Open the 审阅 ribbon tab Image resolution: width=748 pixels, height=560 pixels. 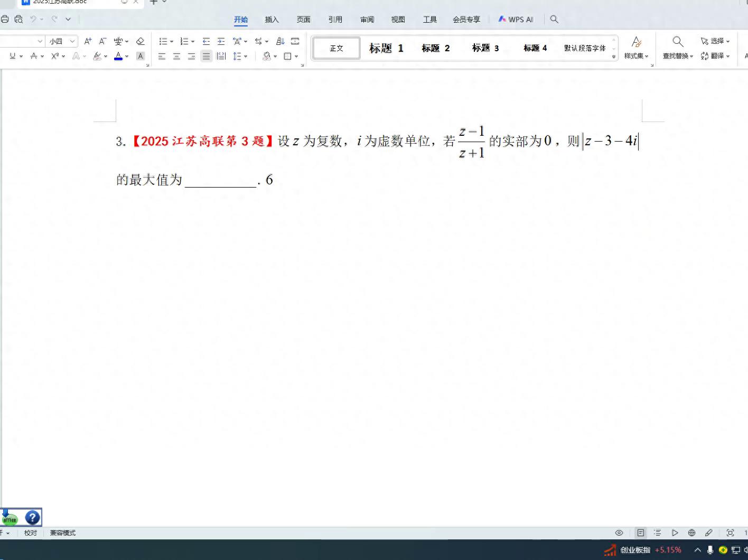point(367,19)
